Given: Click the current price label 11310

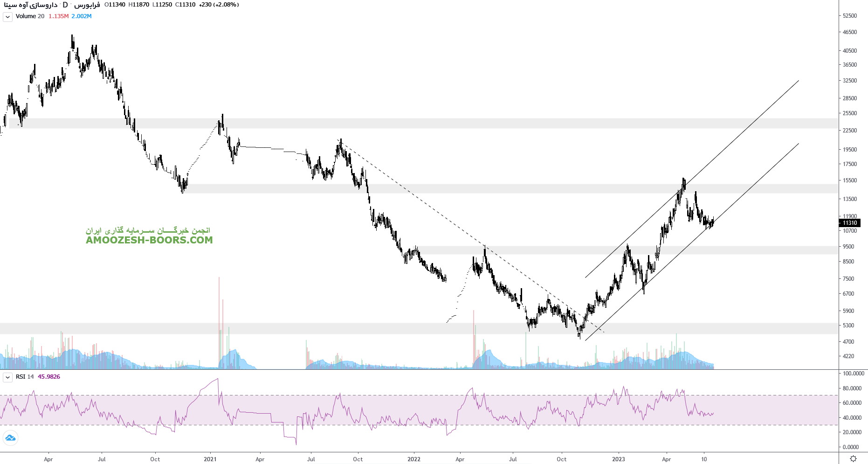Looking at the screenshot, I should pyautogui.click(x=850, y=223).
